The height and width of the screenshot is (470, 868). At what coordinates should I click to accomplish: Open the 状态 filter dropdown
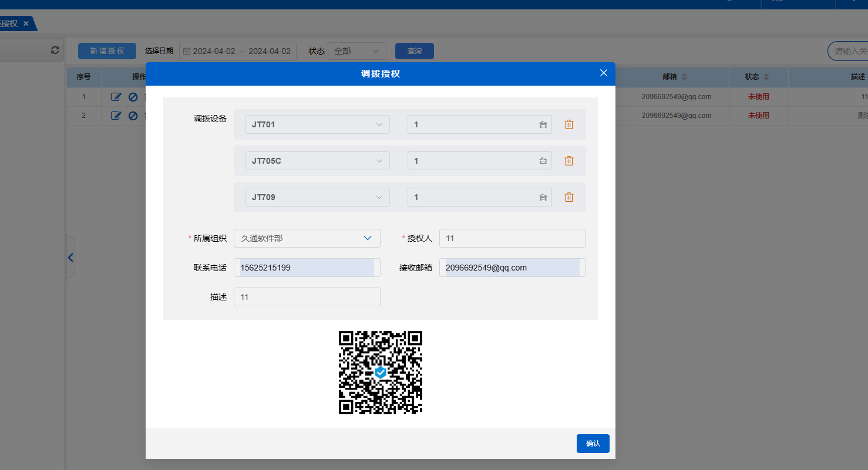(356, 51)
